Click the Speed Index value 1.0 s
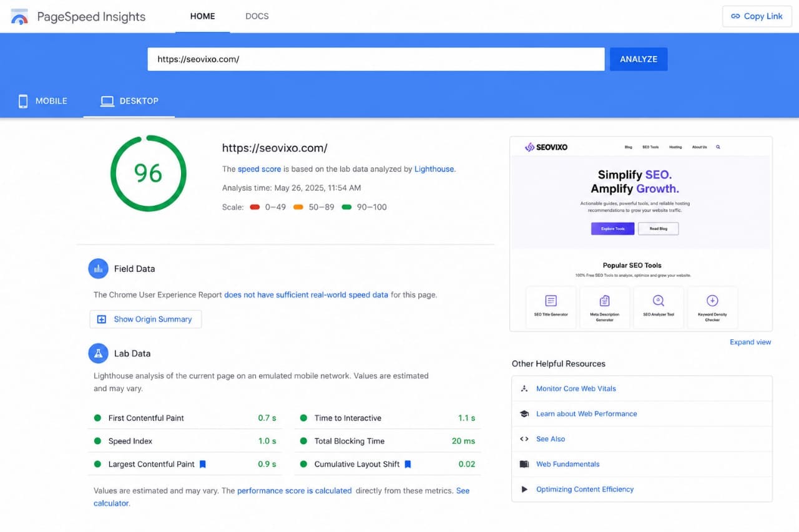The height and width of the screenshot is (532, 799). pyautogui.click(x=267, y=441)
